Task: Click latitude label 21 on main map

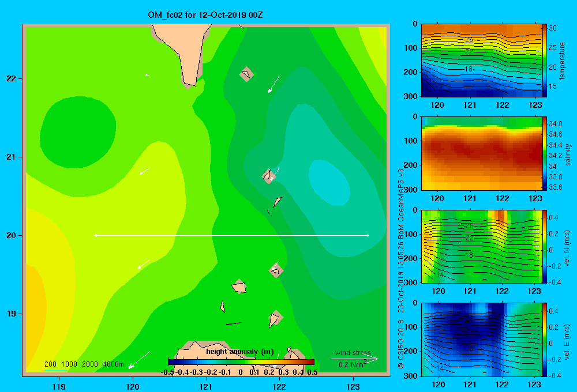Action: pos(11,157)
